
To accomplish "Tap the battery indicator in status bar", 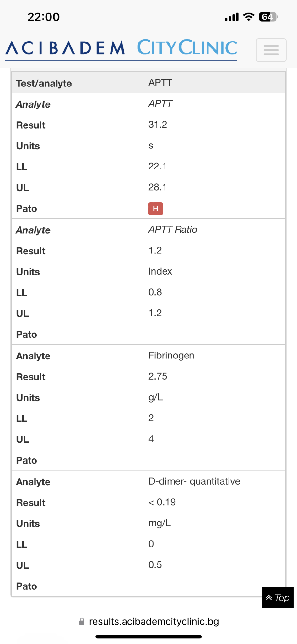I will [x=268, y=17].
